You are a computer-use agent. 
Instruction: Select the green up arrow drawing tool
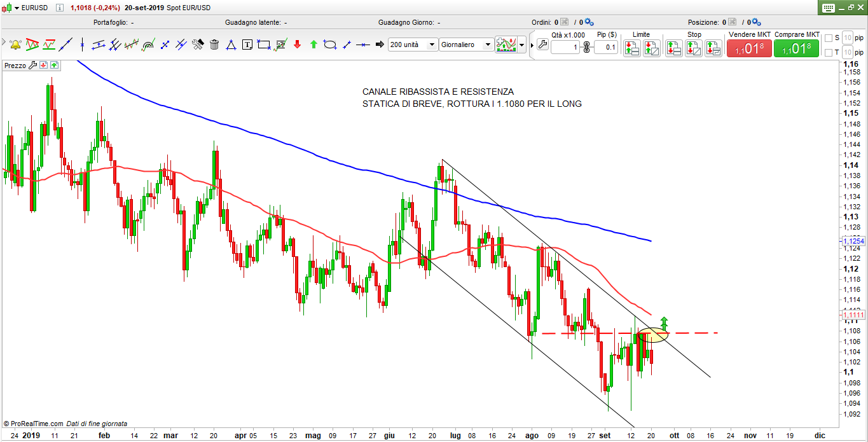point(313,45)
